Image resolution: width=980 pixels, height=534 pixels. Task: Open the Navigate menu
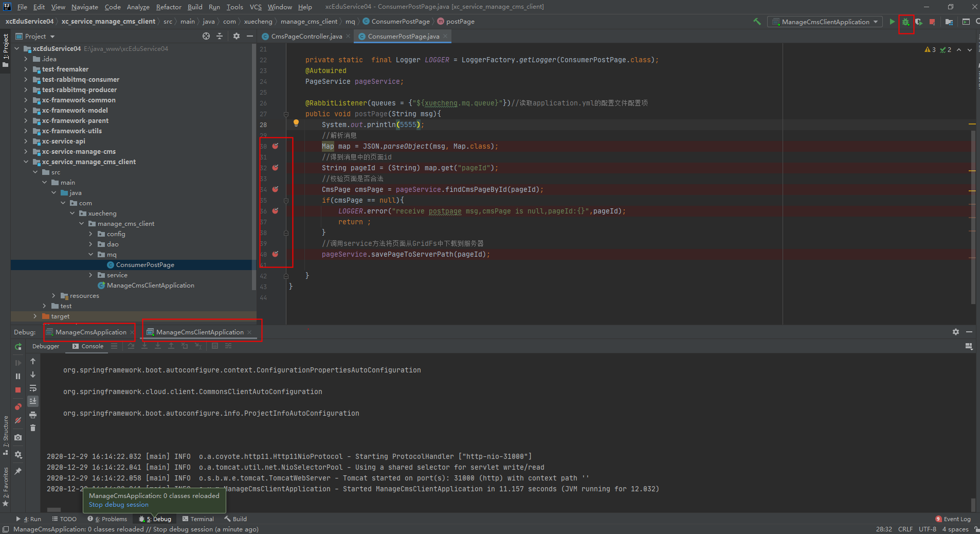click(84, 7)
